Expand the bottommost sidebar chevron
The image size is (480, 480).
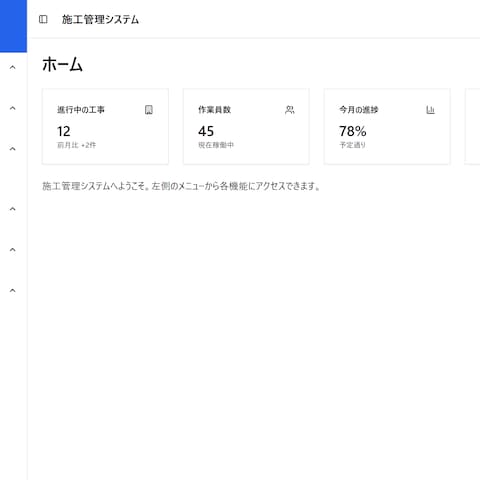click(13, 291)
